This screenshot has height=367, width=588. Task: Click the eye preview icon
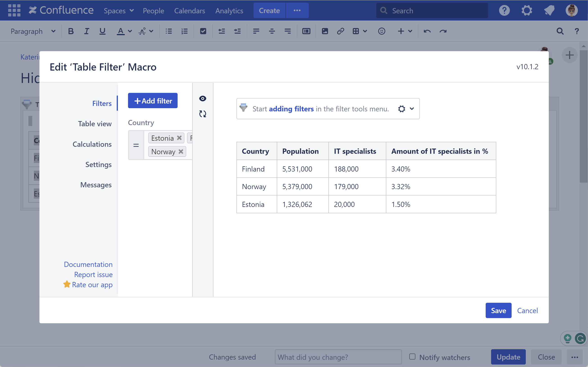203,99
